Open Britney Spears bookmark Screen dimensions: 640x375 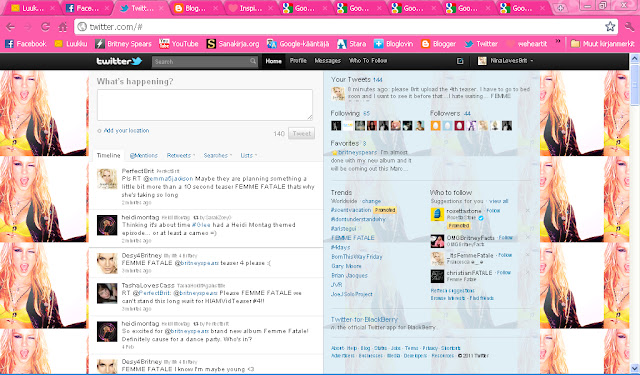[123, 44]
